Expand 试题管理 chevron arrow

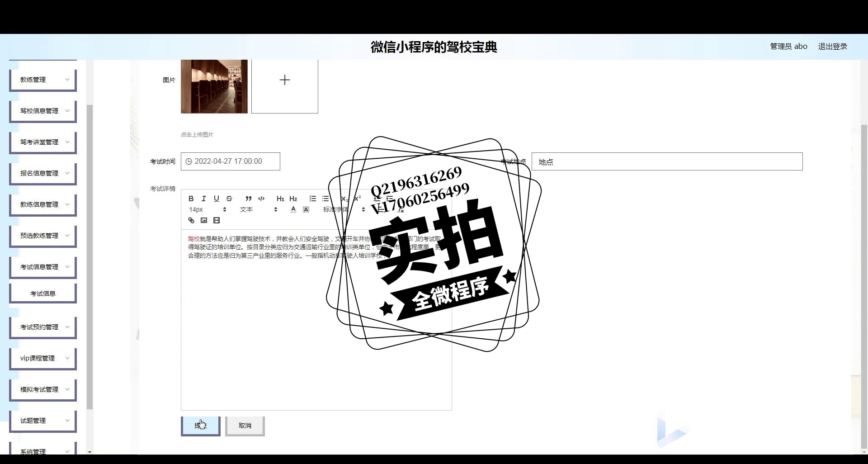coord(67,421)
